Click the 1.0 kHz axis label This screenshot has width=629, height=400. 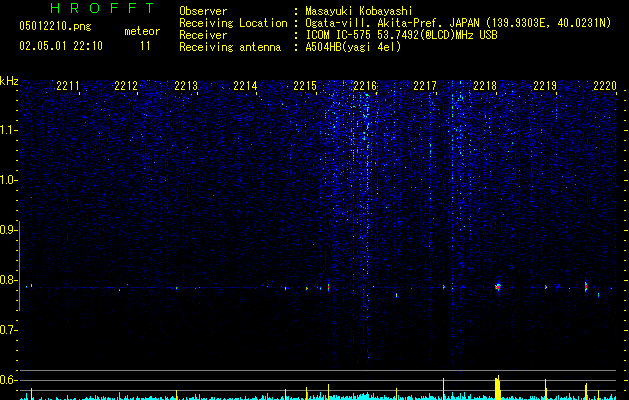point(8,180)
